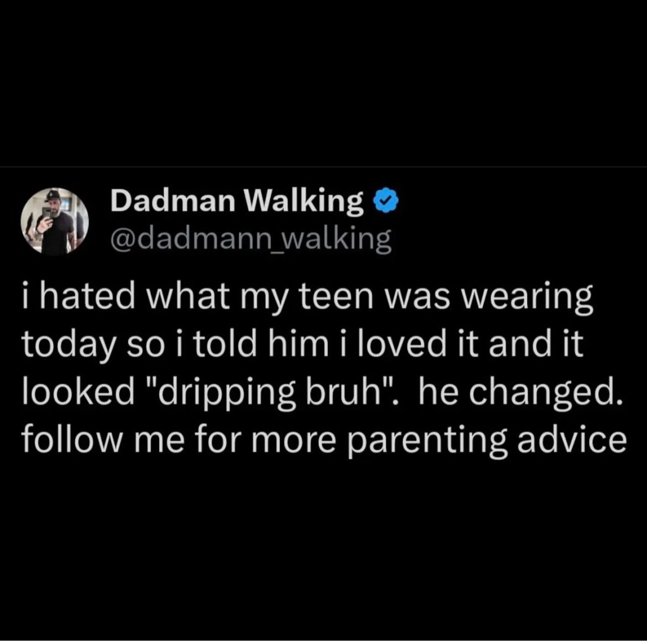Click the thin divider line above the tweet
The height and width of the screenshot is (644, 647).
323,167
